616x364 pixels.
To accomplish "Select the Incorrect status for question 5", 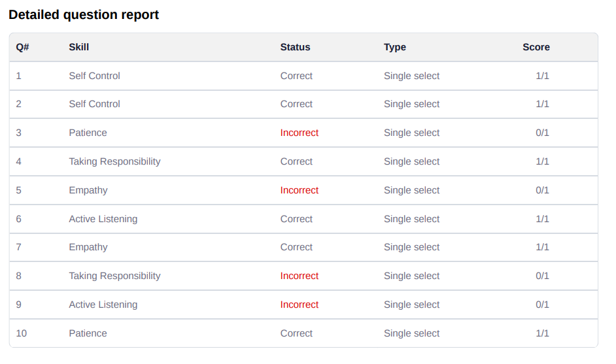I will pos(299,190).
